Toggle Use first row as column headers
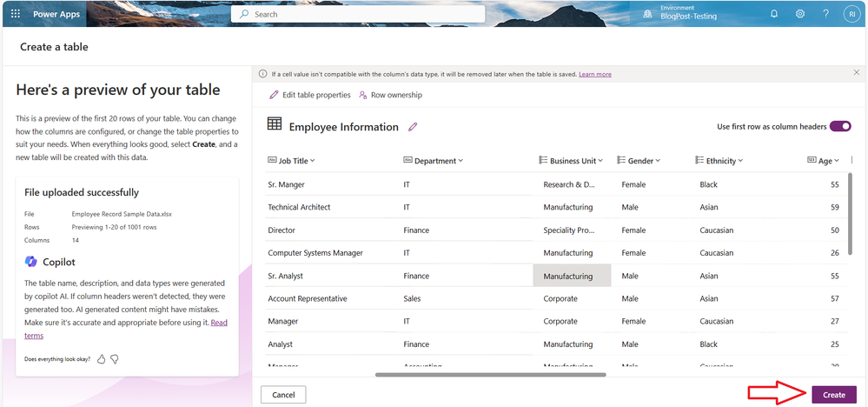 (840, 126)
